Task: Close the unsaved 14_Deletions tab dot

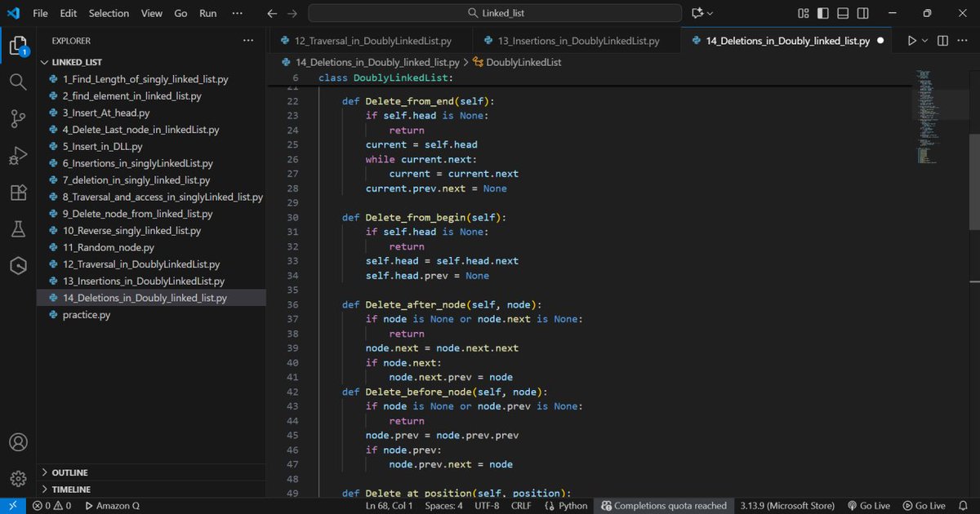Action: tap(880, 41)
